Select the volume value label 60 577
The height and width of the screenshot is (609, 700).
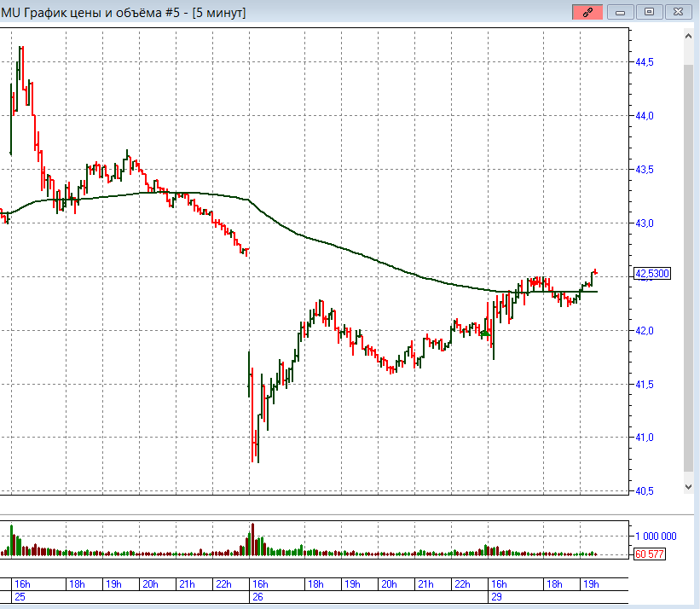coord(650,554)
